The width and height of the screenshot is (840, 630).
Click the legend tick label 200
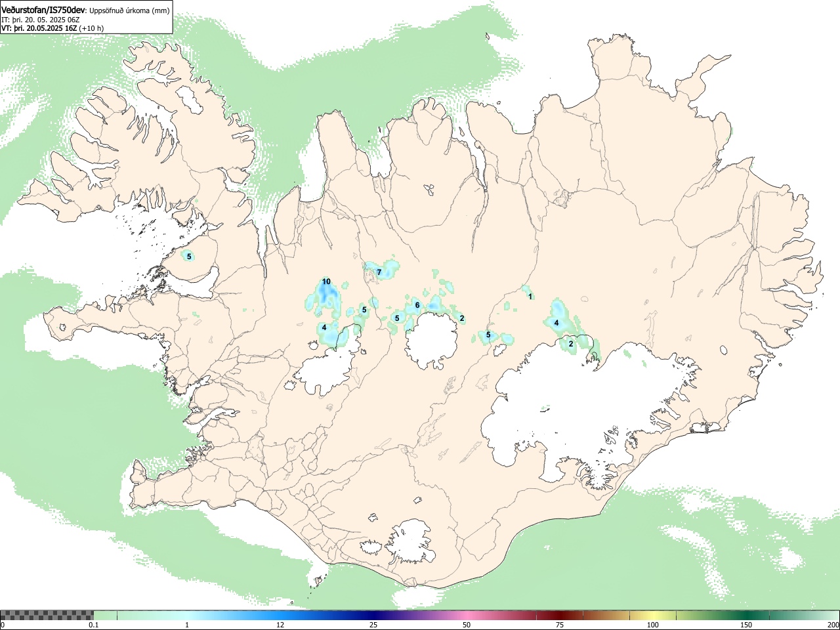point(833,625)
